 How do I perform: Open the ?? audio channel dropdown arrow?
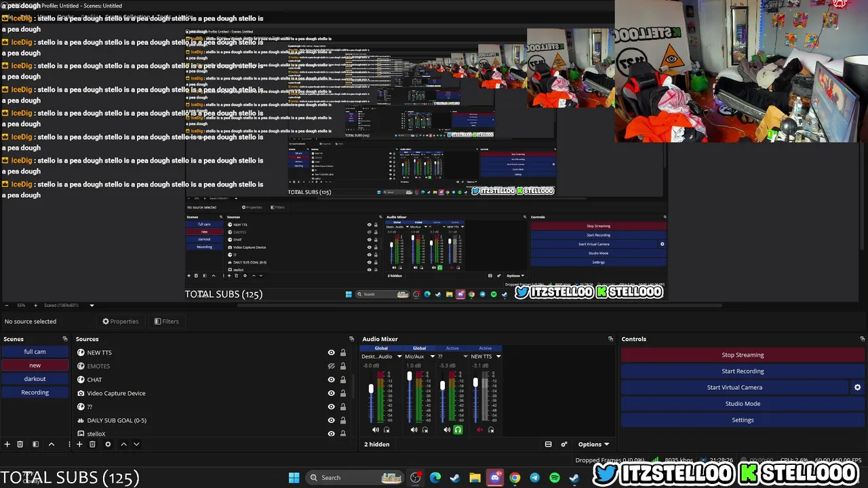click(465, 357)
